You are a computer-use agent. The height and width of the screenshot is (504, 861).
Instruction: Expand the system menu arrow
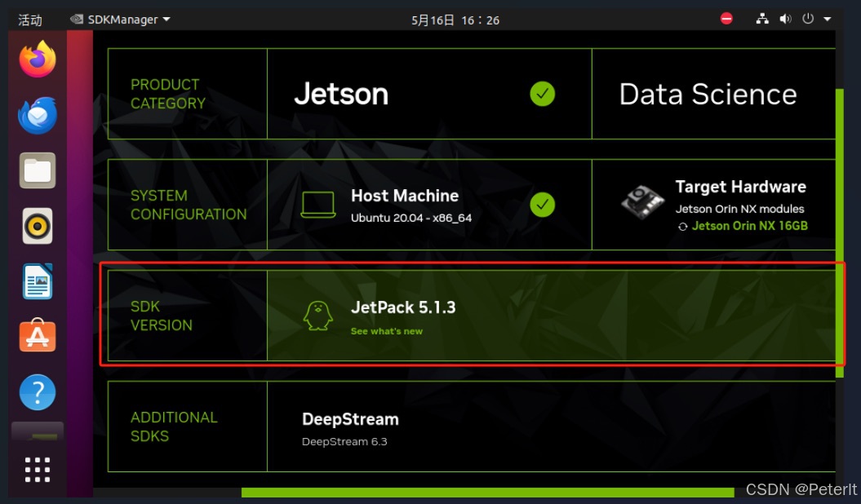[827, 20]
